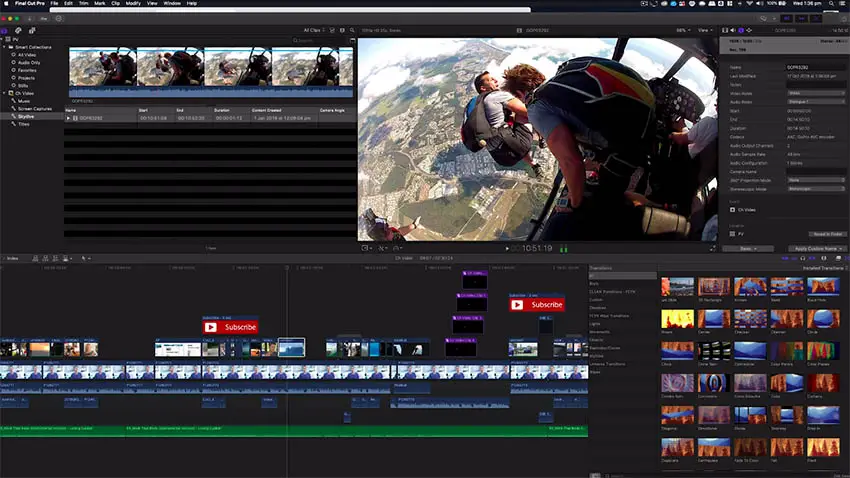Open the All Clips filter dropdown

click(x=314, y=30)
